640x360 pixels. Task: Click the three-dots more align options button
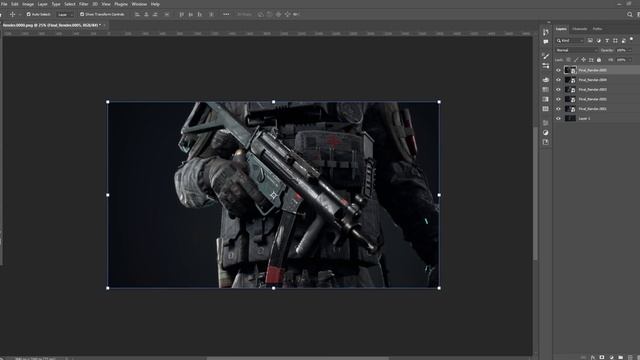click(226, 14)
